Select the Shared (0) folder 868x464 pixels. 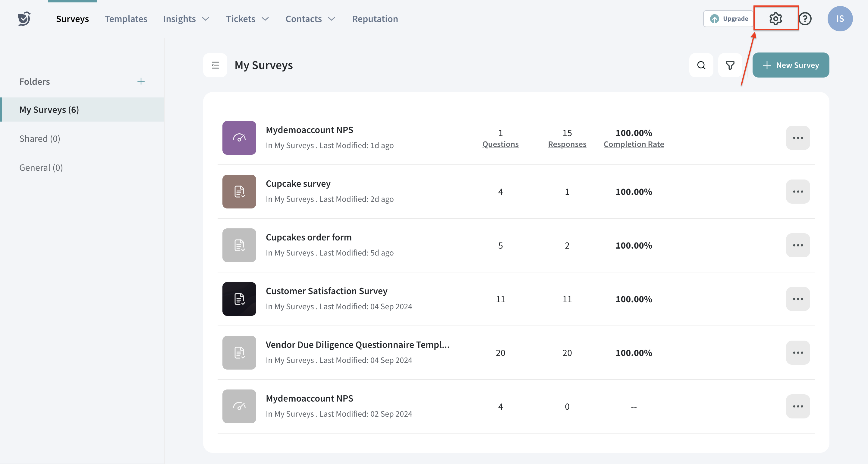(40, 138)
